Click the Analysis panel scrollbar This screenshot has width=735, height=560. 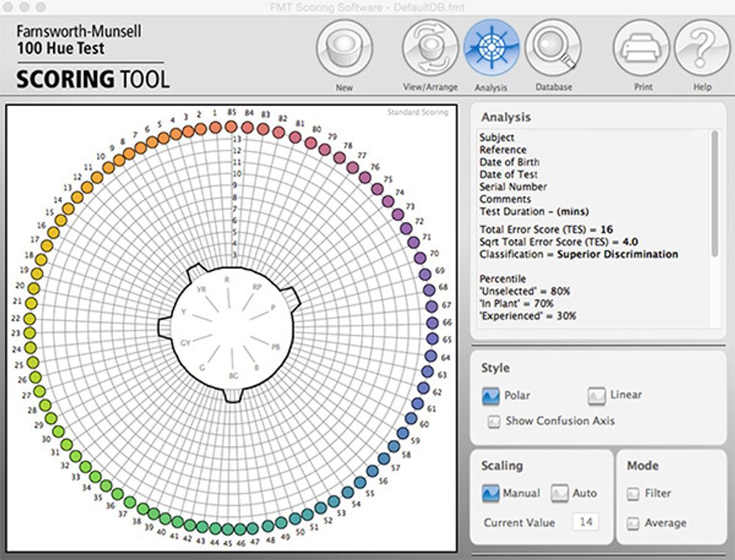(714, 194)
